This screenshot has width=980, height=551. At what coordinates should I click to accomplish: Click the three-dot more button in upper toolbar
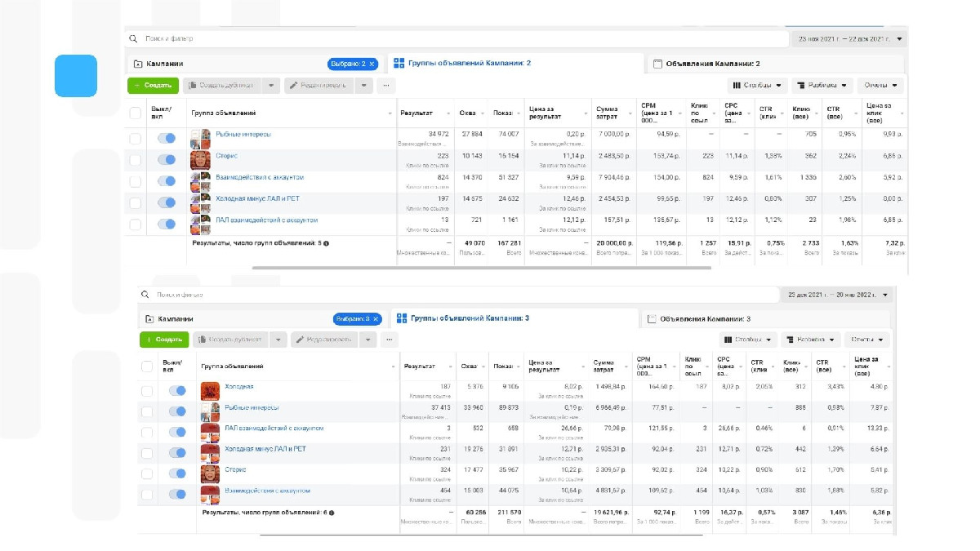click(x=385, y=85)
